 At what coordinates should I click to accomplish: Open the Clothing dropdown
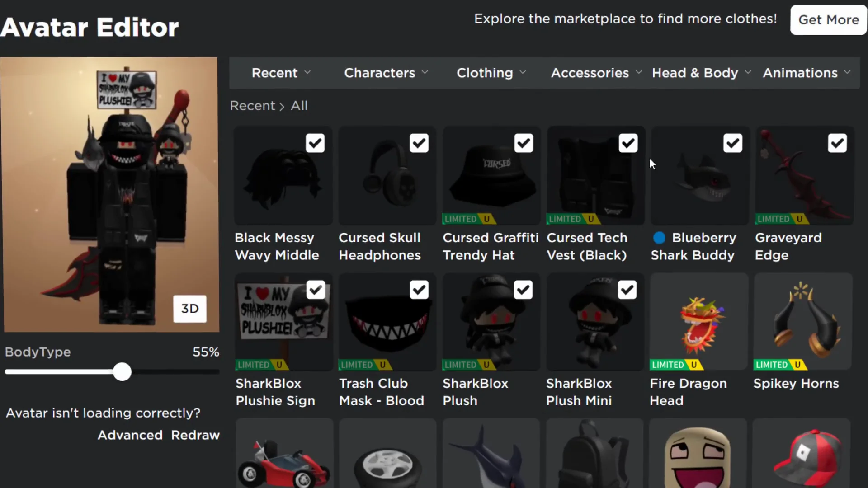click(x=491, y=73)
